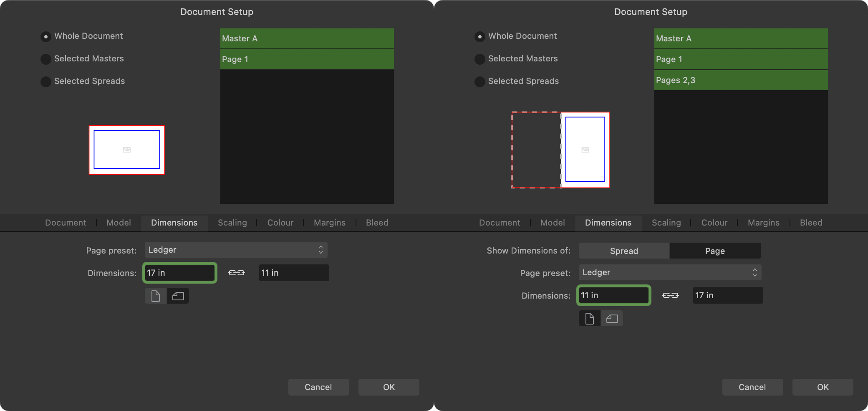868x411 pixels.
Task: Click the single-page preview in left dialog
Action: [126, 150]
